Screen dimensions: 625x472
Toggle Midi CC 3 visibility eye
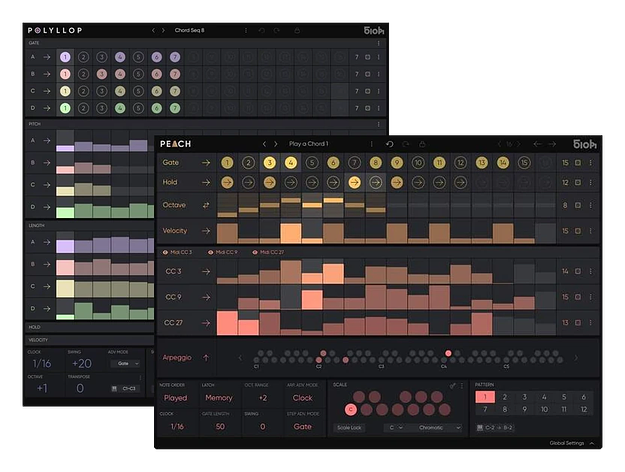click(x=165, y=252)
